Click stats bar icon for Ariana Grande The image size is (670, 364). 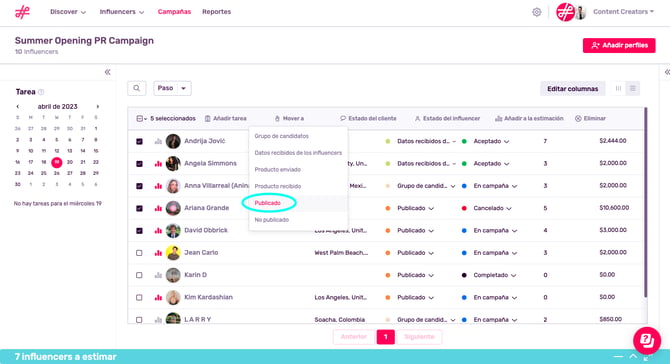tap(158, 208)
